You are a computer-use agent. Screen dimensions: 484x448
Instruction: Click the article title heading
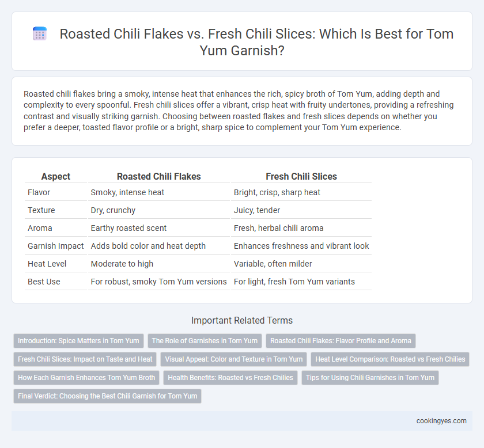coord(256,42)
